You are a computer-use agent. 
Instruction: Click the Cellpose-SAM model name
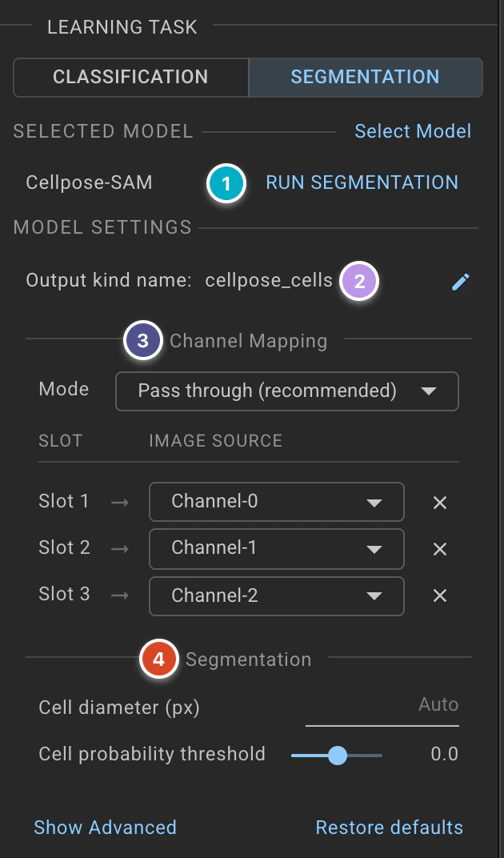click(x=89, y=182)
